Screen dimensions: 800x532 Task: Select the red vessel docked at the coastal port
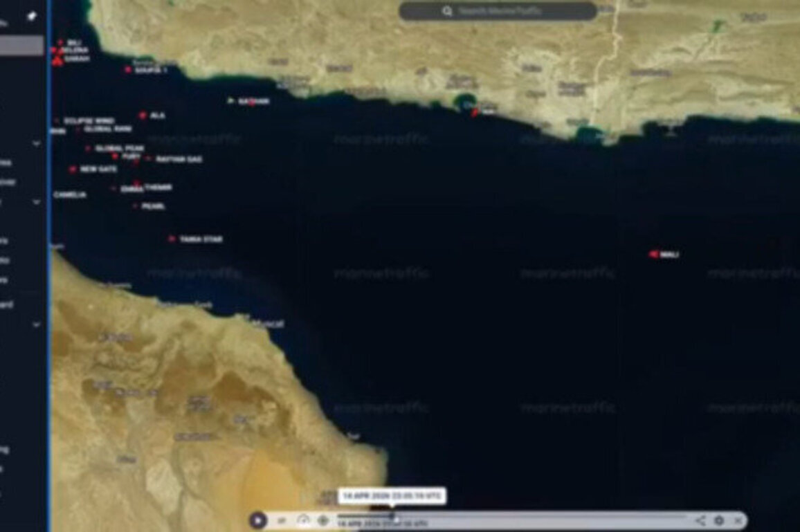click(475, 113)
